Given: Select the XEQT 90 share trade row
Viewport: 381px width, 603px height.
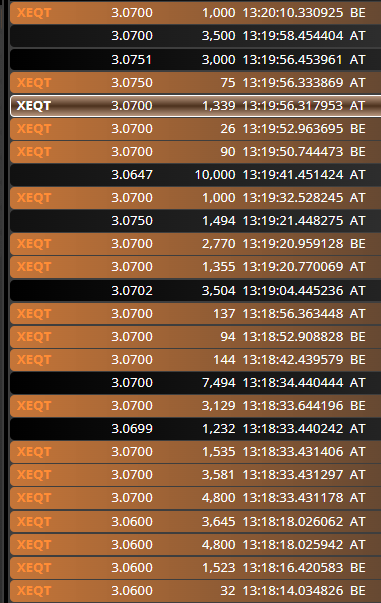Looking at the screenshot, I should point(195,152).
